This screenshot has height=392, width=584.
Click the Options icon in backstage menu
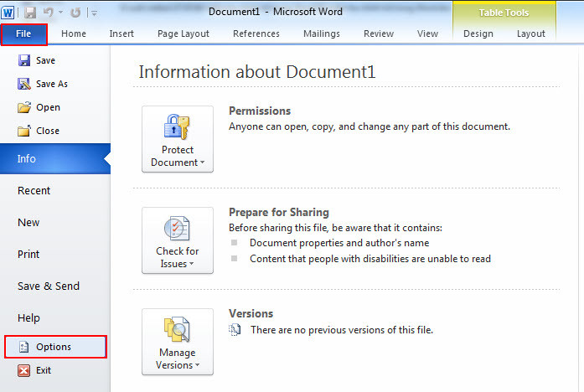[x=24, y=347]
